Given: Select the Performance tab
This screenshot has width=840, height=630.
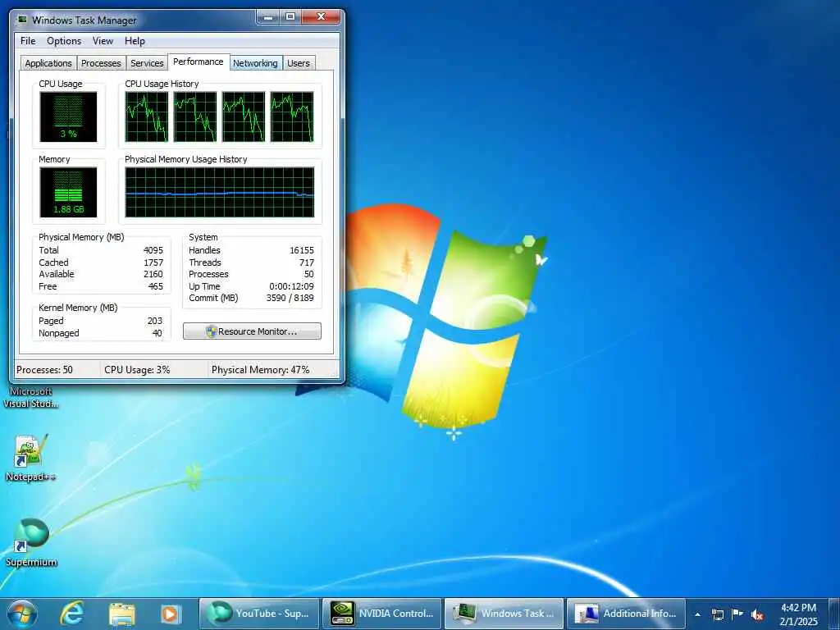Looking at the screenshot, I should point(199,62).
